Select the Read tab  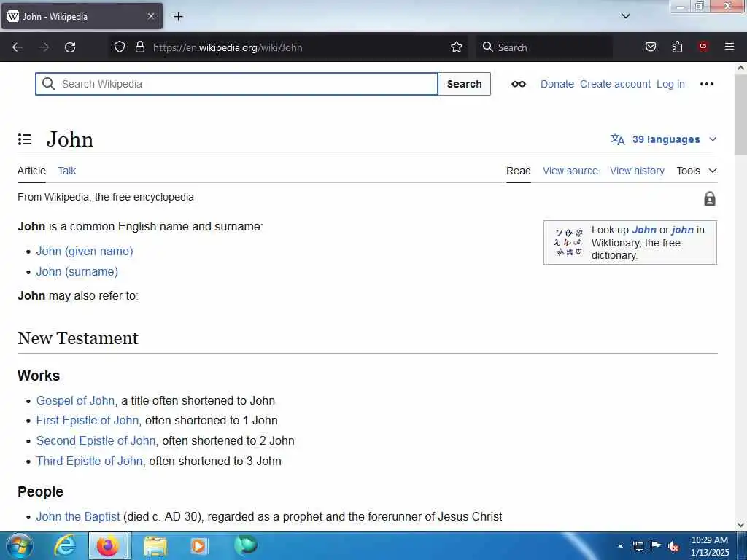coord(519,171)
